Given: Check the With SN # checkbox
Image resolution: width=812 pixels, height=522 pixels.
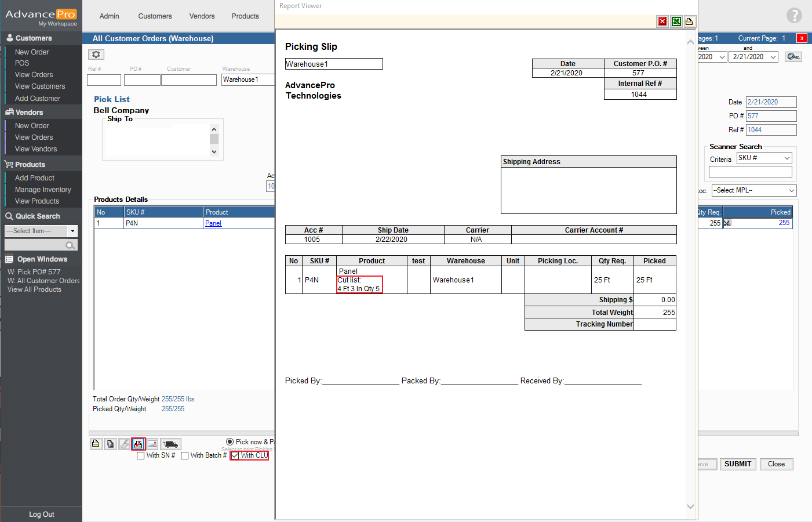Looking at the screenshot, I should (141, 456).
